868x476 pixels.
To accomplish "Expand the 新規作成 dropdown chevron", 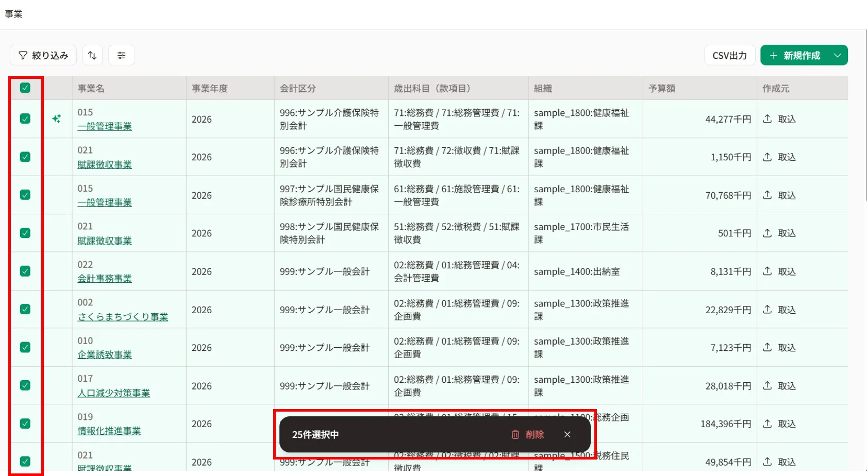I will tap(838, 55).
